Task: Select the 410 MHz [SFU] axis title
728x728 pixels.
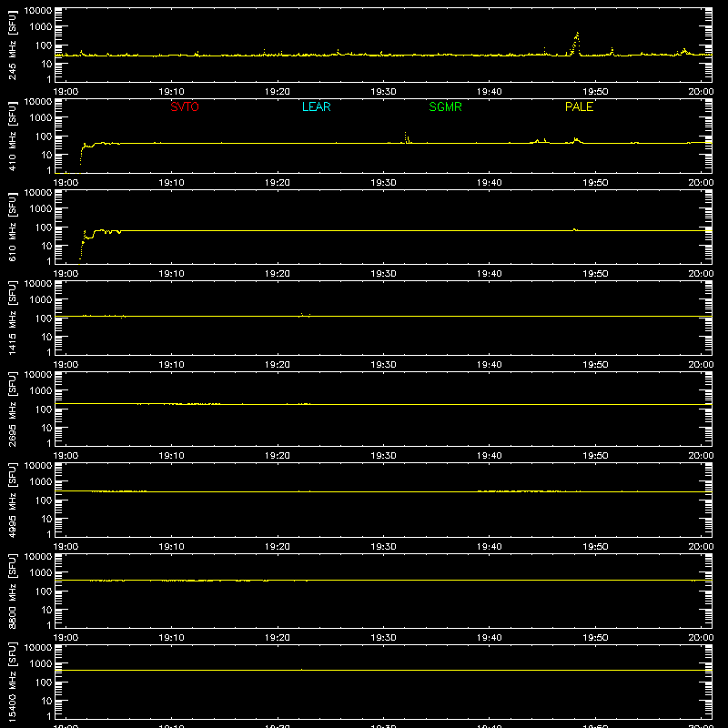Action: point(13,136)
